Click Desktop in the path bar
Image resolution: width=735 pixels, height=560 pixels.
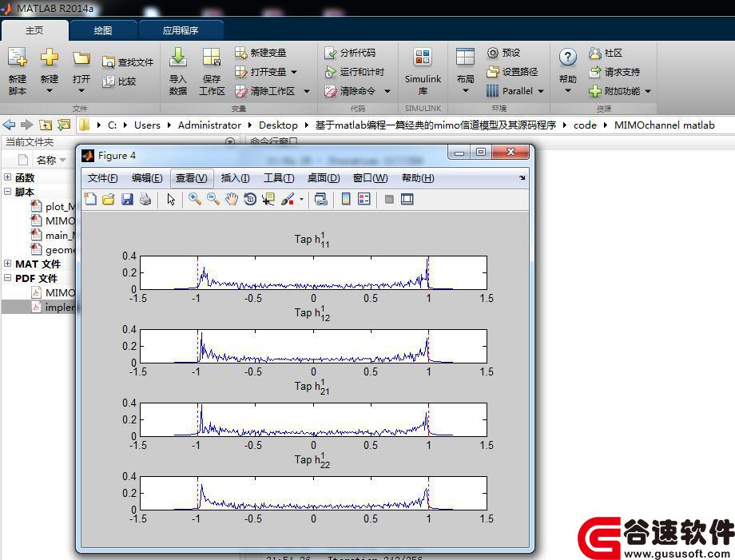tap(278, 125)
